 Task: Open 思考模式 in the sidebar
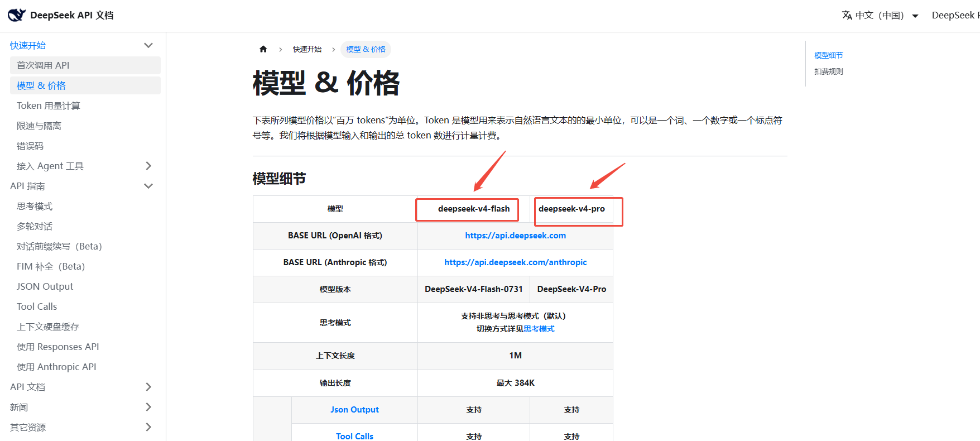coord(85,206)
